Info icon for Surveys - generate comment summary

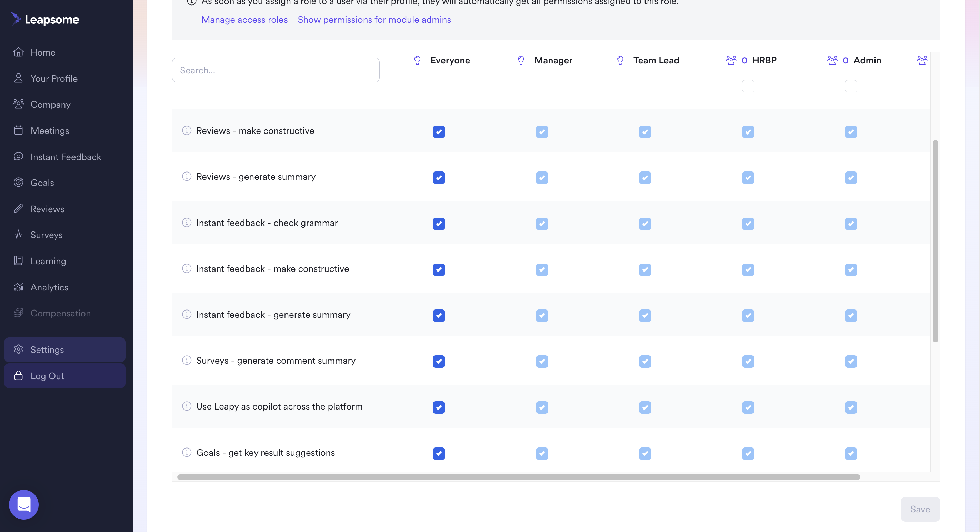coord(187,361)
